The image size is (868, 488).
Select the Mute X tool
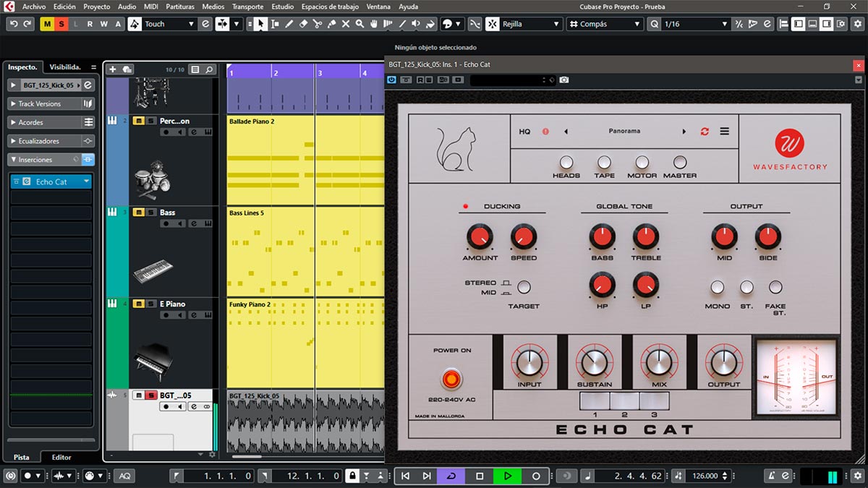346,24
